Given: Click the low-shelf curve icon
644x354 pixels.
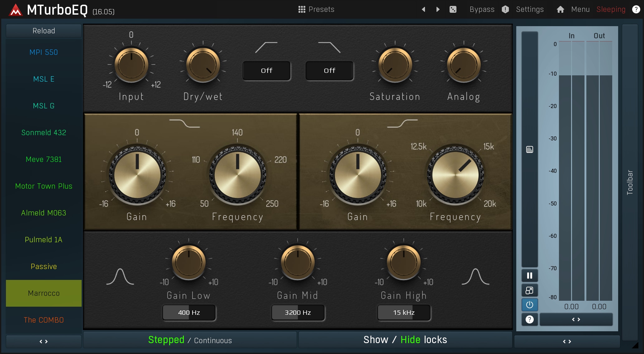Looking at the screenshot, I should point(184,123).
